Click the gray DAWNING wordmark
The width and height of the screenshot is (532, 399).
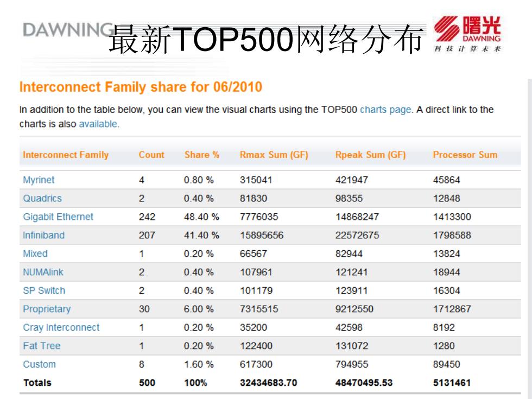[x=68, y=30]
